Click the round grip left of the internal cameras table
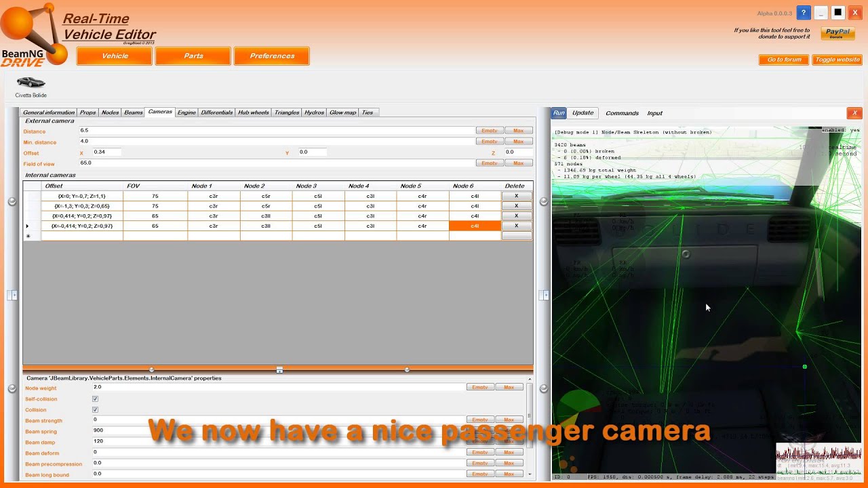Screen dimensions: 868x488 pyautogui.click(x=12, y=201)
